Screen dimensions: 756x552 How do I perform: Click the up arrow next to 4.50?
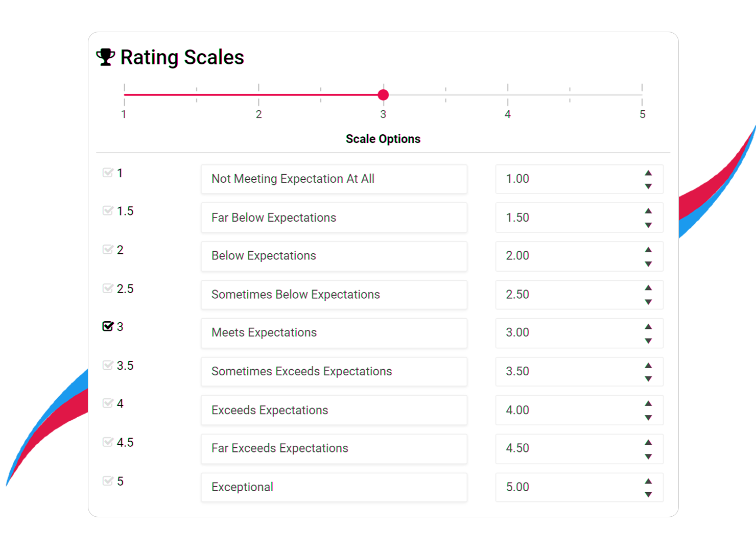point(648,442)
